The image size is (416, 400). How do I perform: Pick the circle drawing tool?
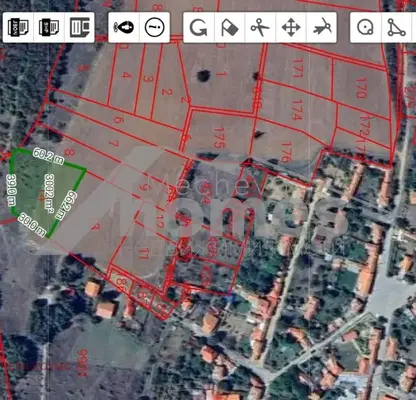click(365, 27)
